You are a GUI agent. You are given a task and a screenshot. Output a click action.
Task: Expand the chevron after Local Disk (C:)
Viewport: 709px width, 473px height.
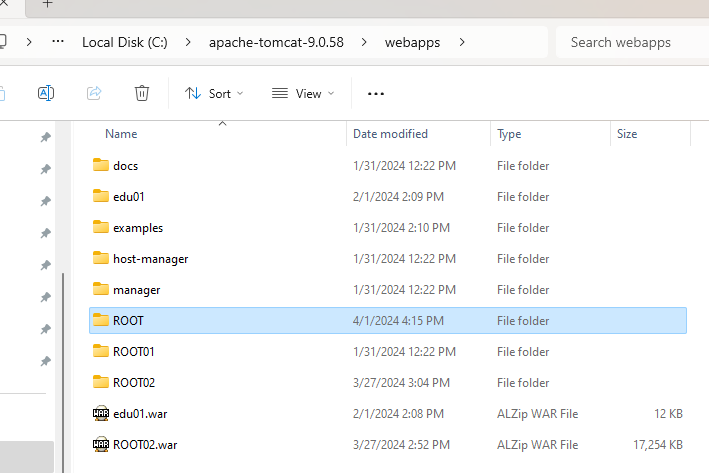click(188, 42)
